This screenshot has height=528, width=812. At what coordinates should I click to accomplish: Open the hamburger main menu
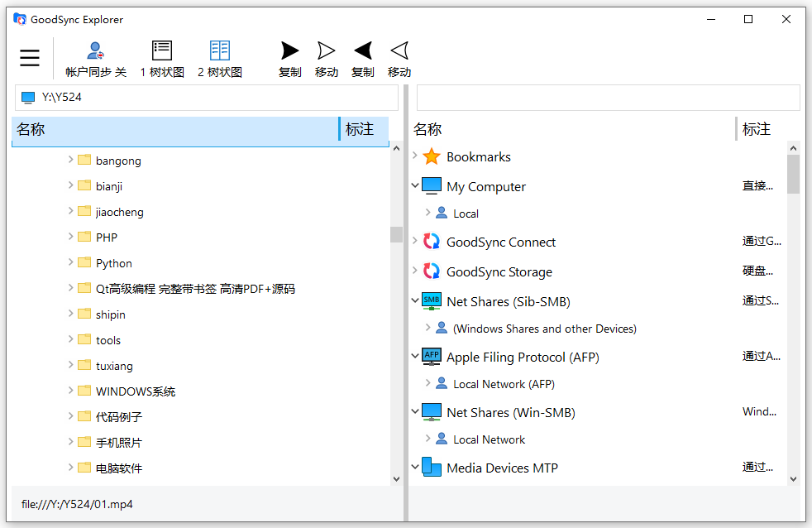point(30,57)
